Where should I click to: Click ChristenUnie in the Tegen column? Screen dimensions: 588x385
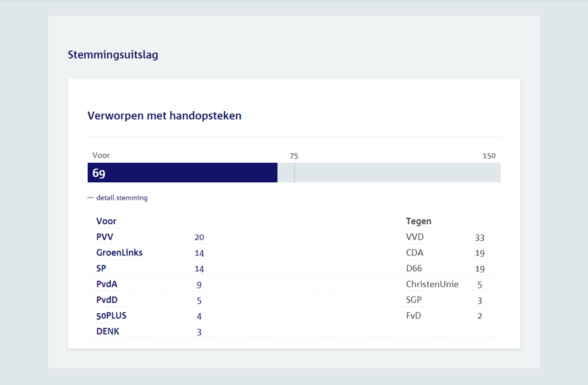point(432,284)
